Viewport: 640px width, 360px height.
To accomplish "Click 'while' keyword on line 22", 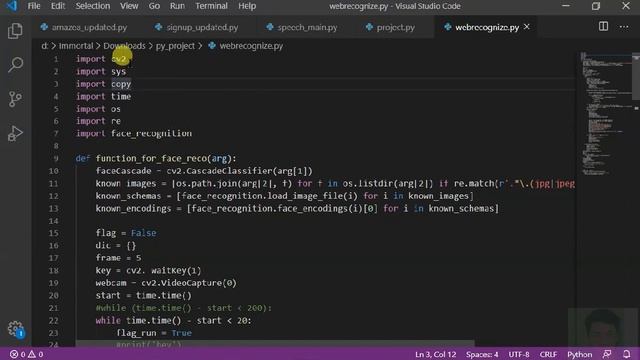I will click(108, 321).
